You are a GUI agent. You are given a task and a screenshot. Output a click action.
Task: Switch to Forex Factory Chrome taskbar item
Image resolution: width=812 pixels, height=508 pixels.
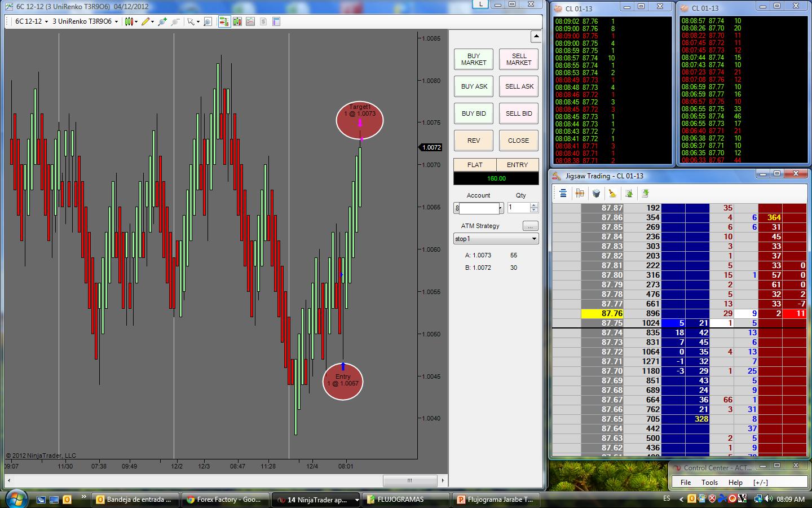[225, 500]
